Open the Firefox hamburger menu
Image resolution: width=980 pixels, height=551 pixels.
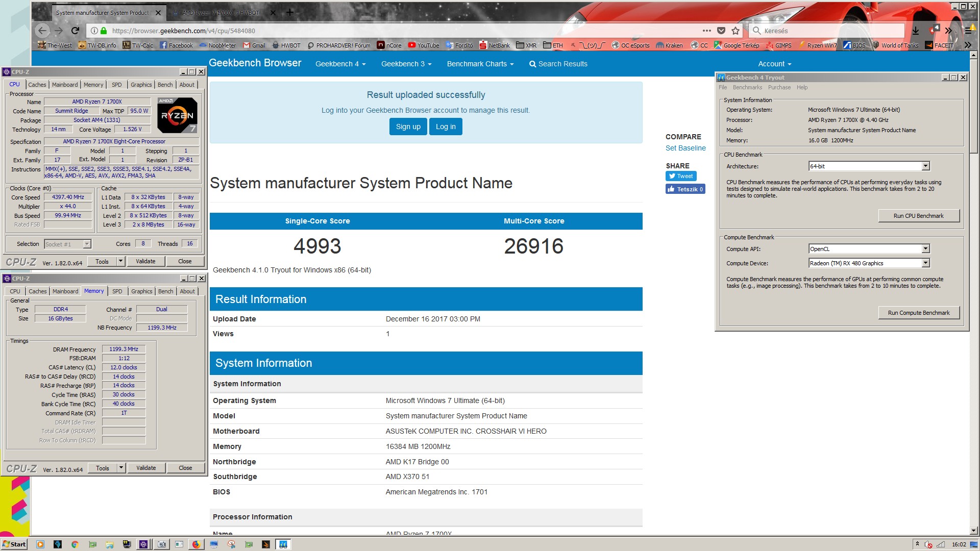pyautogui.click(x=968, y=31)
